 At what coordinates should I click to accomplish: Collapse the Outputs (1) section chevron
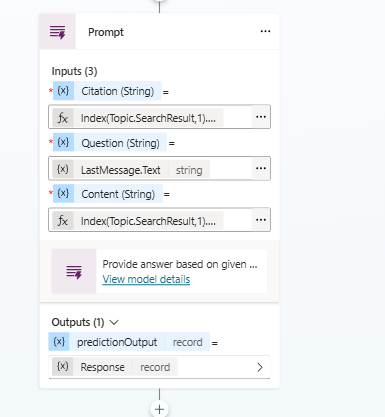pyautogui.click(x=114, y=322)
